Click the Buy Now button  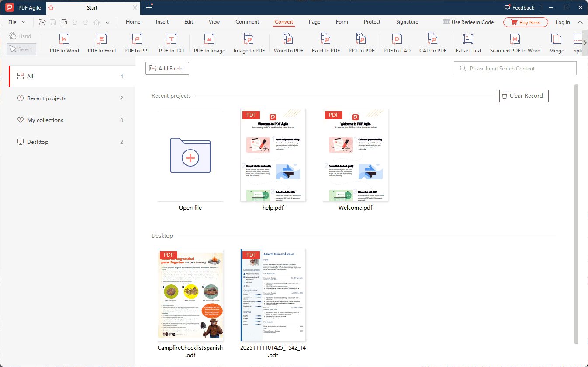(x=525, y=22)
